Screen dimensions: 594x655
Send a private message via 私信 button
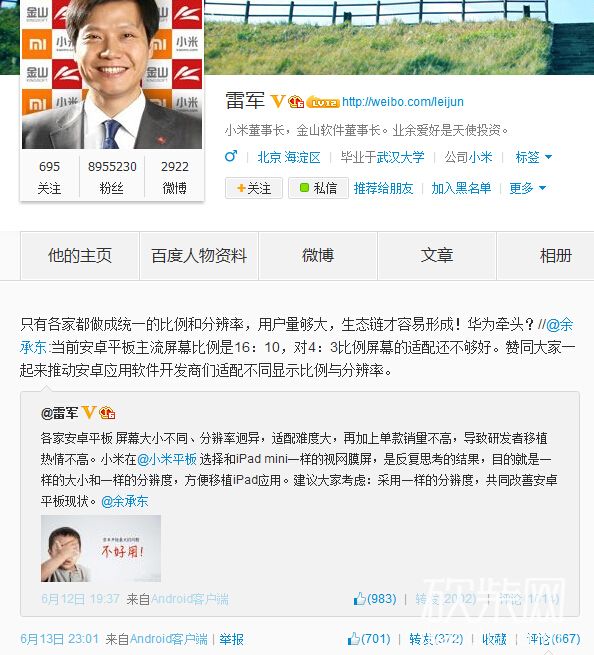pos(318,188)
